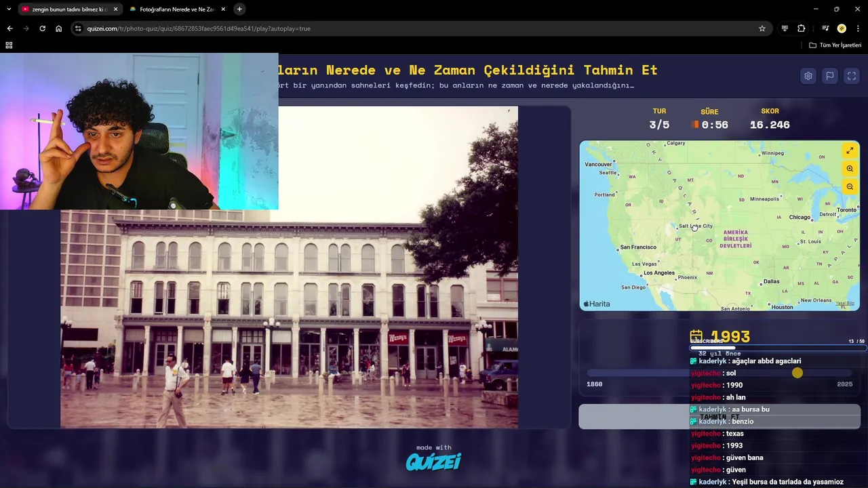Zoom in on the map
868x488 pixels.
click(x=850, y=169)
